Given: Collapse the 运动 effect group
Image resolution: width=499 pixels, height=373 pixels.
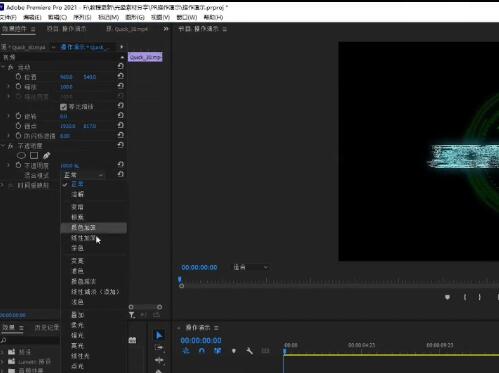Looking at the screenshot, I should point(3,67).
